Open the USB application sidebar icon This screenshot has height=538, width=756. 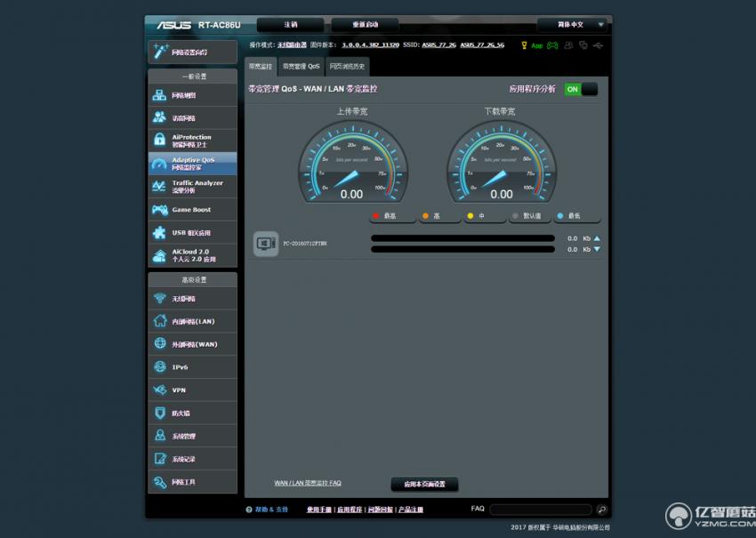(x=158, y=233)
